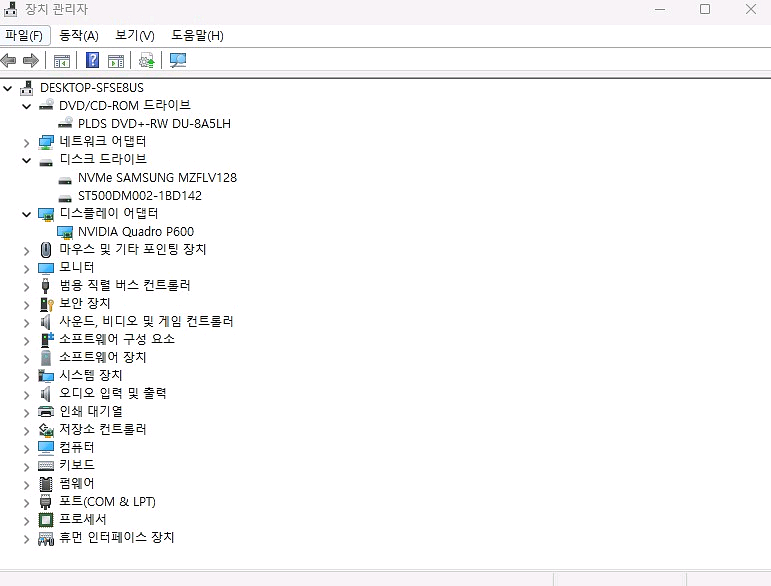Click the 소프트웨어 구성 요소 icon
The width and height of the screenshot is (771, 586).
point(46,339)
